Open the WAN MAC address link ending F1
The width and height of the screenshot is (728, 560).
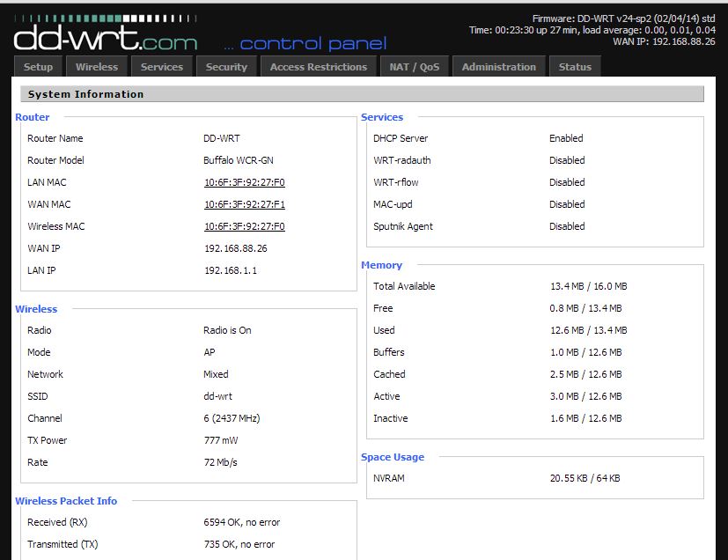(244, 204)
